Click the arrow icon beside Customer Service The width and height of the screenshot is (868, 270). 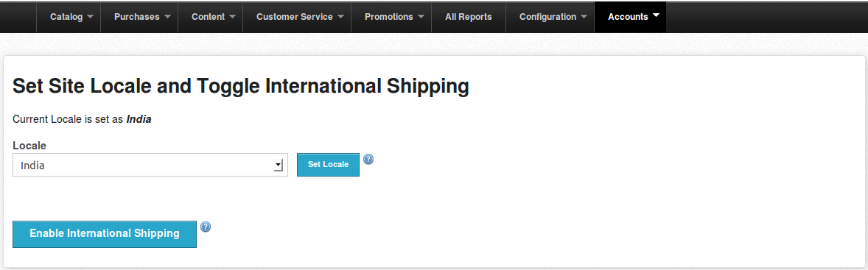click(x=340, y=17)
